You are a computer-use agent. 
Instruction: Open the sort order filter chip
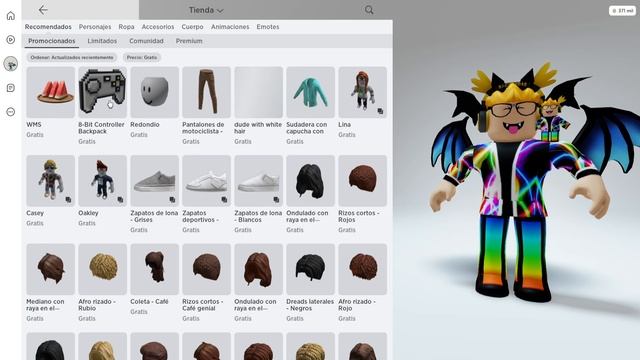pos(72,58)
